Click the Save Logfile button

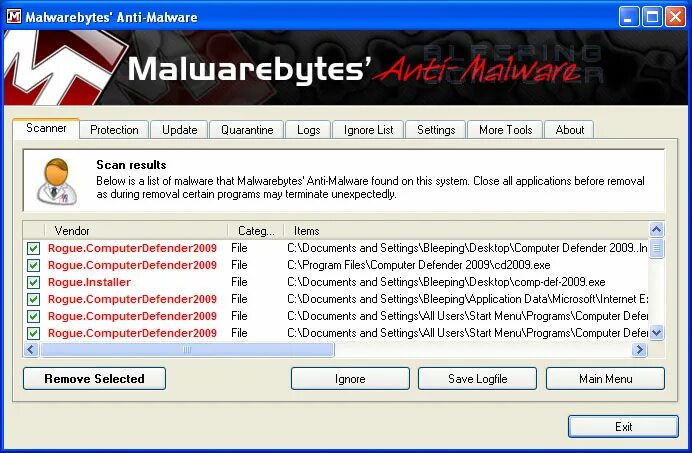click(478, 378)
